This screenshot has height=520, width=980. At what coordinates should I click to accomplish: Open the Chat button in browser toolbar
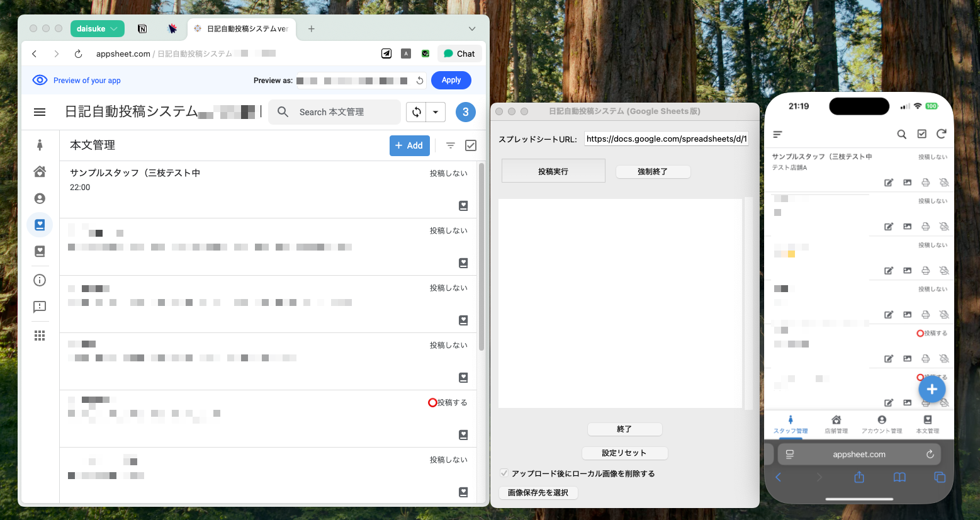[459, 54]
